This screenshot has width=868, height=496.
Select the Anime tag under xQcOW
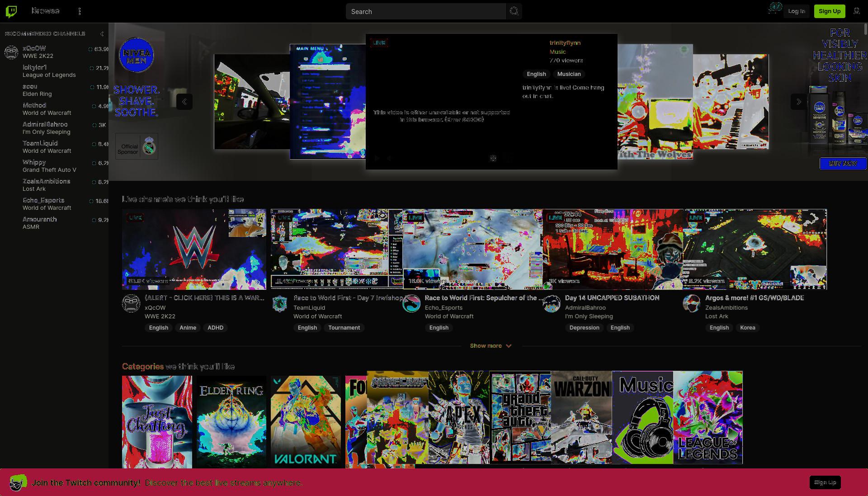click(188, 328)
